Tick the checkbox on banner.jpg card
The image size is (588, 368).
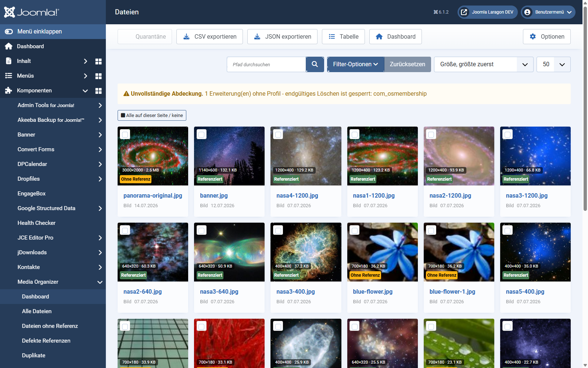[201, 134]
